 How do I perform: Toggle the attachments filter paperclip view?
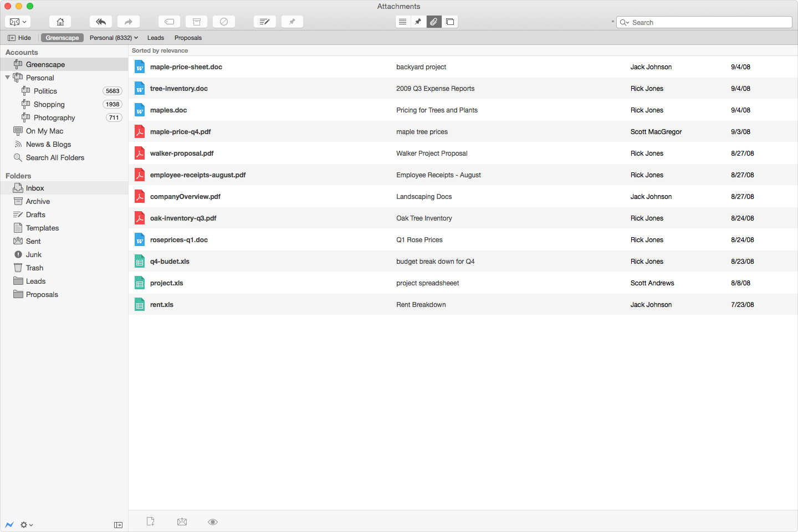pos(434,22)
